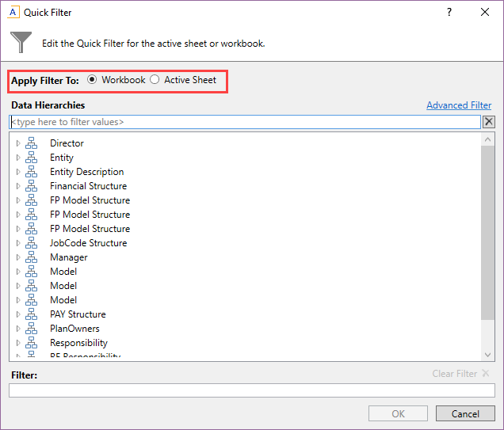Clear the search box with X button

coord(489,122)
